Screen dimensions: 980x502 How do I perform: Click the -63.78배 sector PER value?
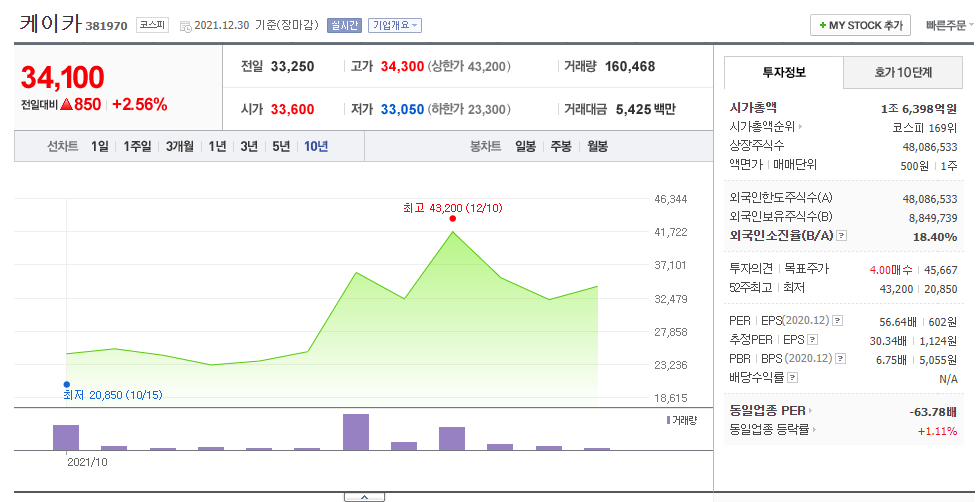click(x=932, y=412)
